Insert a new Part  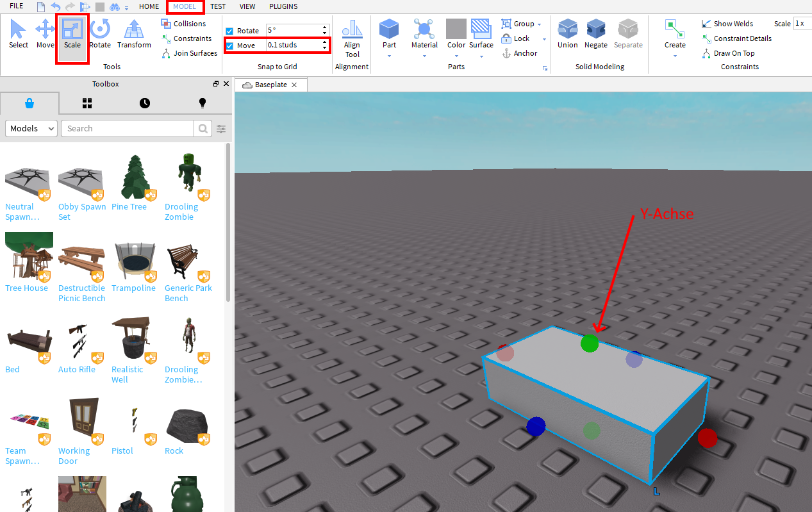(389, 35)
